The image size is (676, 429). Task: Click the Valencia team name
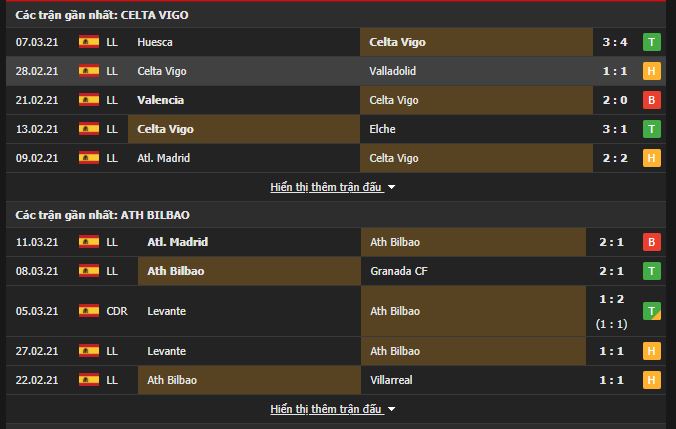(160, 100)
